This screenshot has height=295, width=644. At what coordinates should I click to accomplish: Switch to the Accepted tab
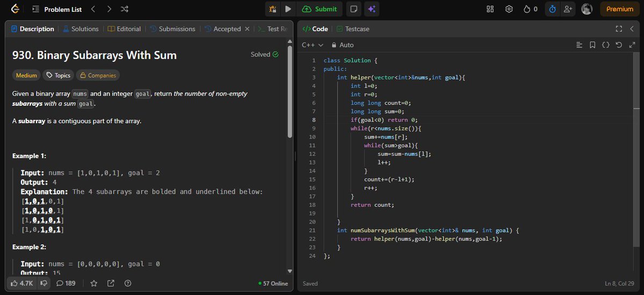coord(222,29)
